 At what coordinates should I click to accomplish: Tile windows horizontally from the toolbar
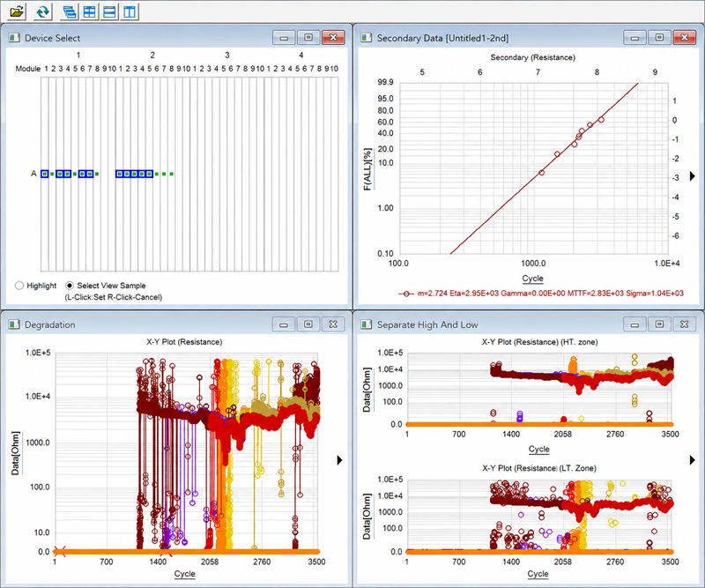[x=109, y=11]
